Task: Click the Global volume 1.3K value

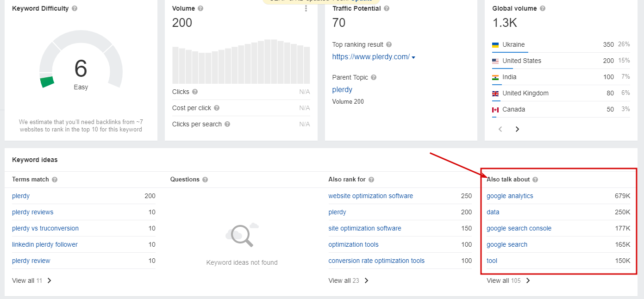Action: coord(505,23)
